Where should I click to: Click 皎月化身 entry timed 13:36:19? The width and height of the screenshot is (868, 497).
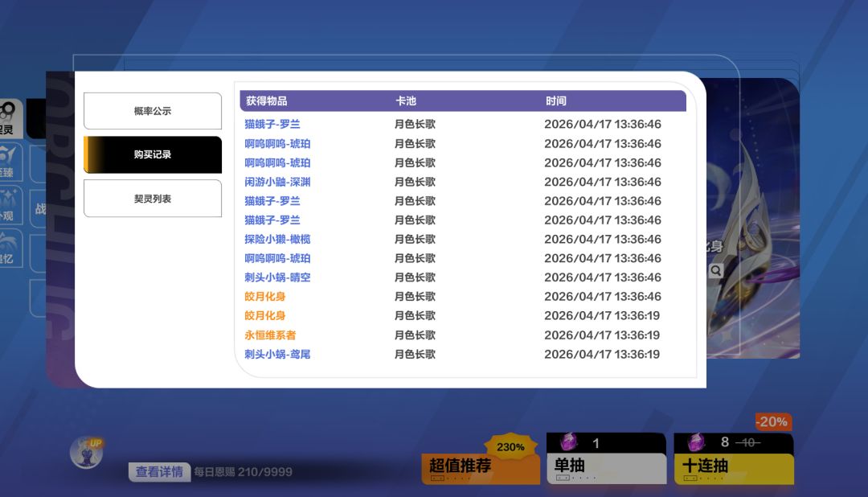(264, 316)
